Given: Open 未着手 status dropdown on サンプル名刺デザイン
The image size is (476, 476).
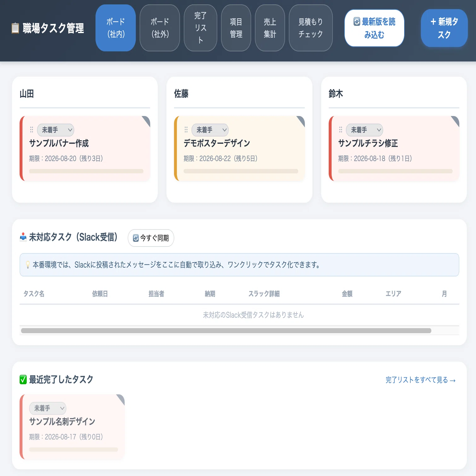Looking at the screenshot, I should (48, 408).
